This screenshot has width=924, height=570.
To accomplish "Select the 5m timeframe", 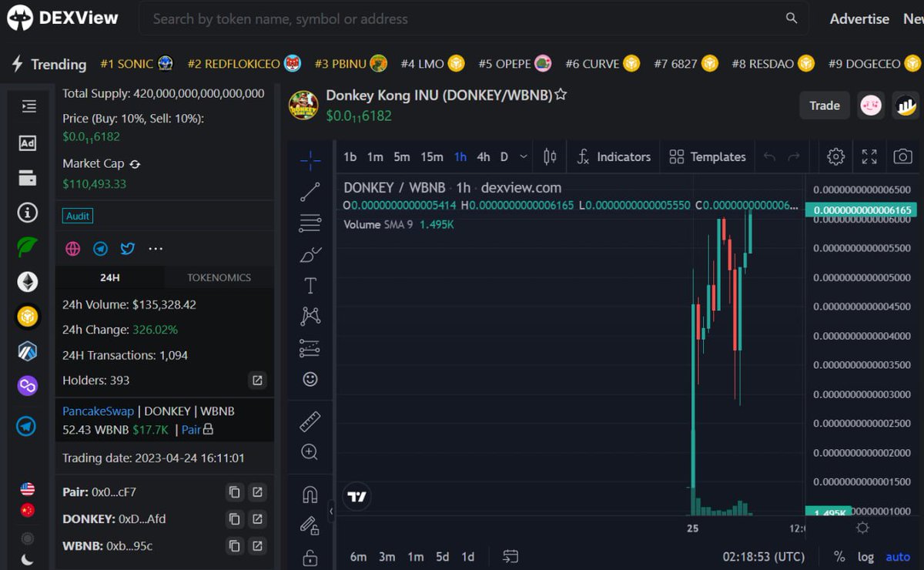I will pyautogui.click(x=402, y=156).
